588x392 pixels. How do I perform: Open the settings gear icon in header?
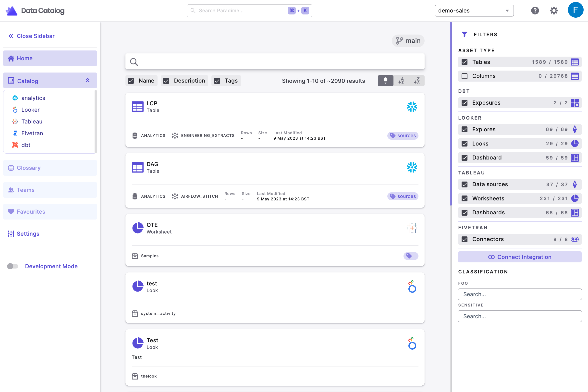(554, 11)
